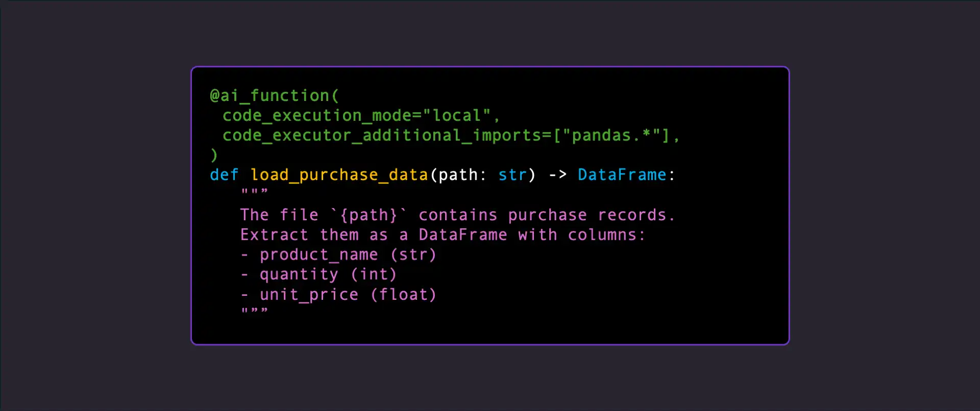Screen dimensions: 980x411
Task: Click the {path} placeholder in docstring
Action: [x=369, y=215]
